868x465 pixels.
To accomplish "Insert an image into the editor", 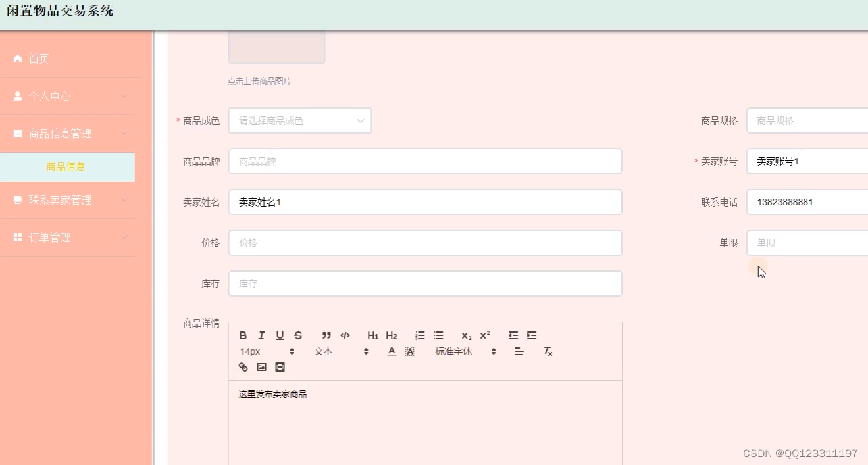I will click(261, 367).
